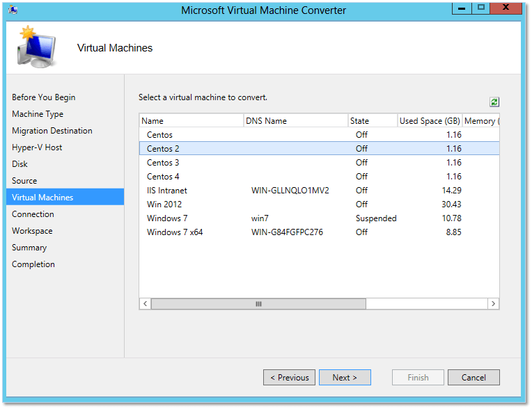Click right arrow of horizontal scrollbar
532x409 pixels.
[493, 303]
